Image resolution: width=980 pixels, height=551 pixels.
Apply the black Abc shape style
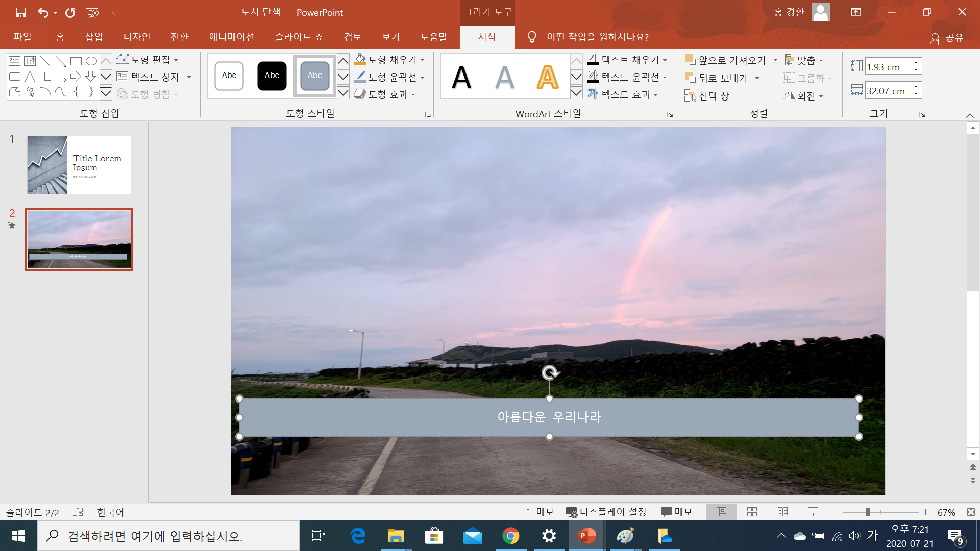272,76
